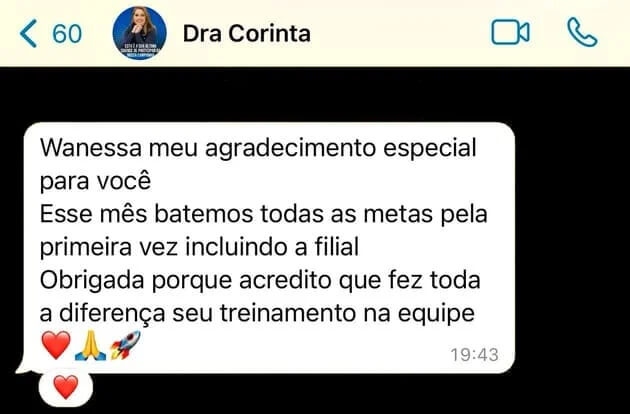Click the 'Obrigada porque acredito' text line
Viewport: 630px width, 414px height.
tap(260, 280)
